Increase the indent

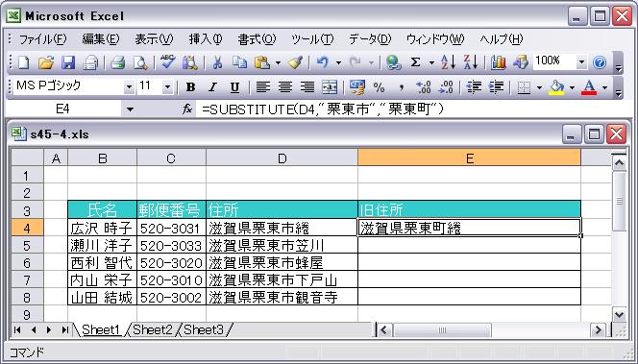pos(496,87)
